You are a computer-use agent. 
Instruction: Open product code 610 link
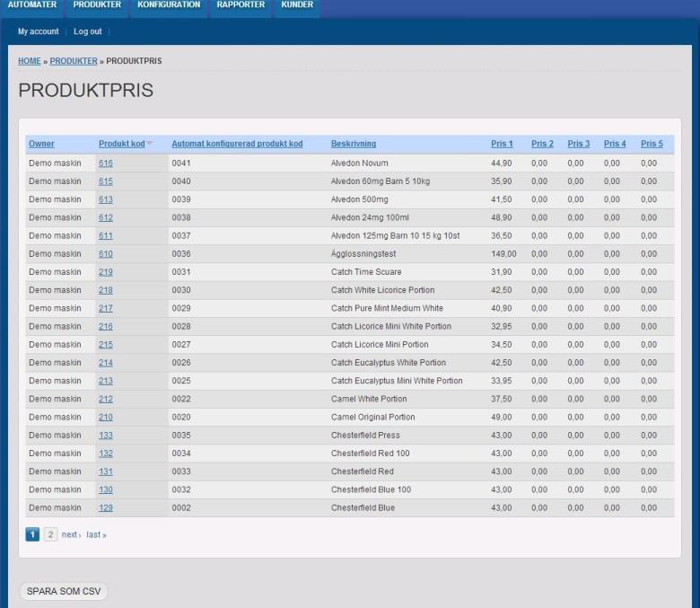coord(106,254)
